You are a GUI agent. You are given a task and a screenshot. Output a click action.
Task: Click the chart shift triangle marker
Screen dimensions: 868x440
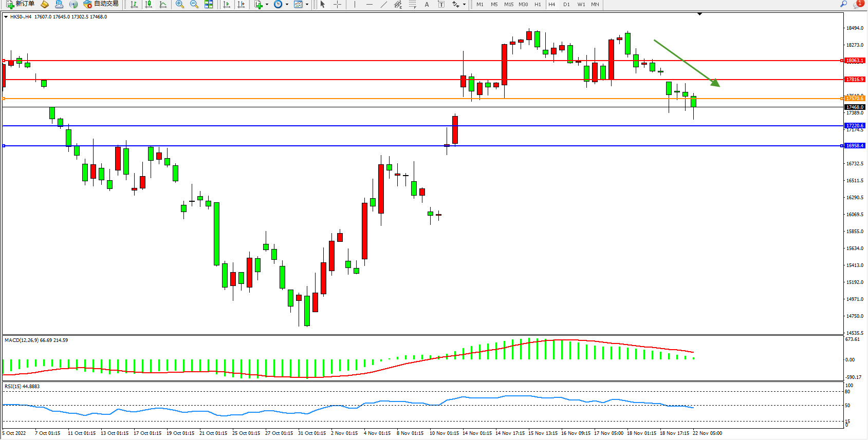pos(699,14)
